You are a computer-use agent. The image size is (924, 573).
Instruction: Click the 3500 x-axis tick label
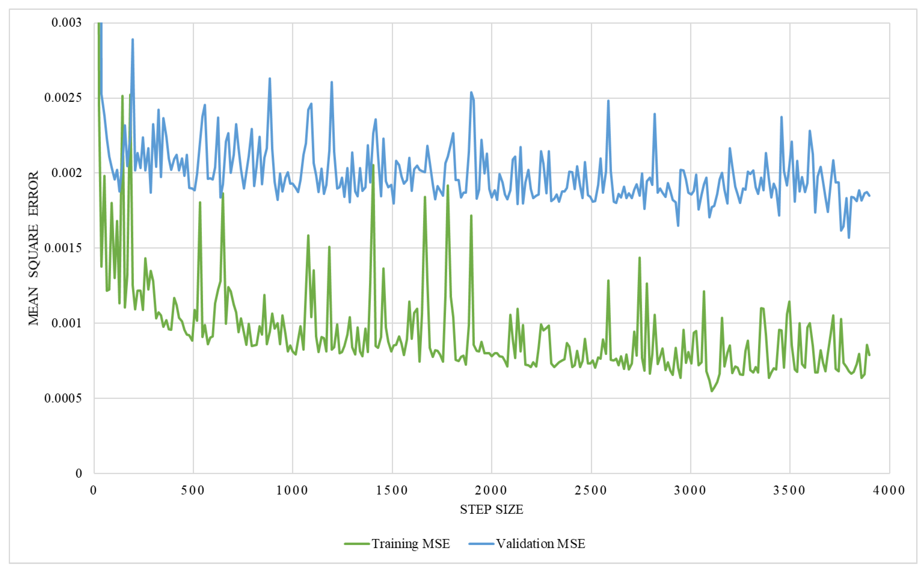790,490
